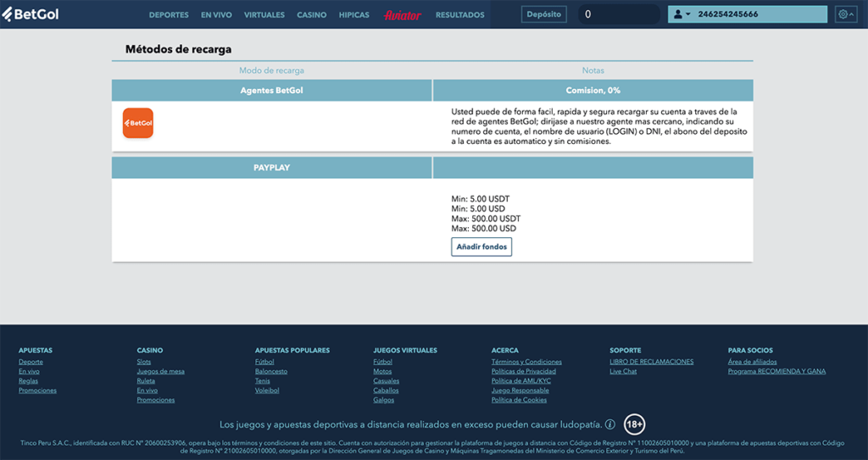
Task: Open the DEPORTES menu
Action: pyautogui.click(x=169, y=15)
